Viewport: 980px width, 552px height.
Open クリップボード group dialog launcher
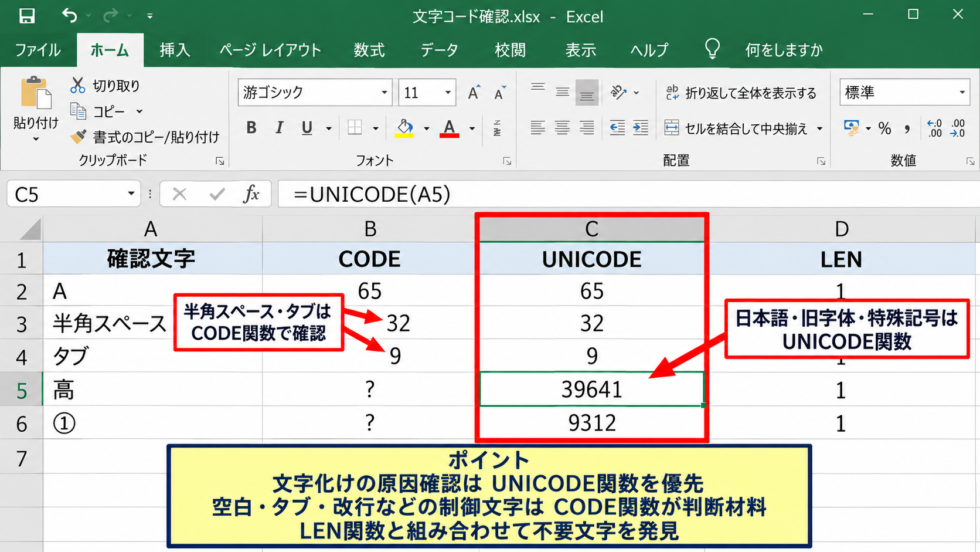coord(220,161)
